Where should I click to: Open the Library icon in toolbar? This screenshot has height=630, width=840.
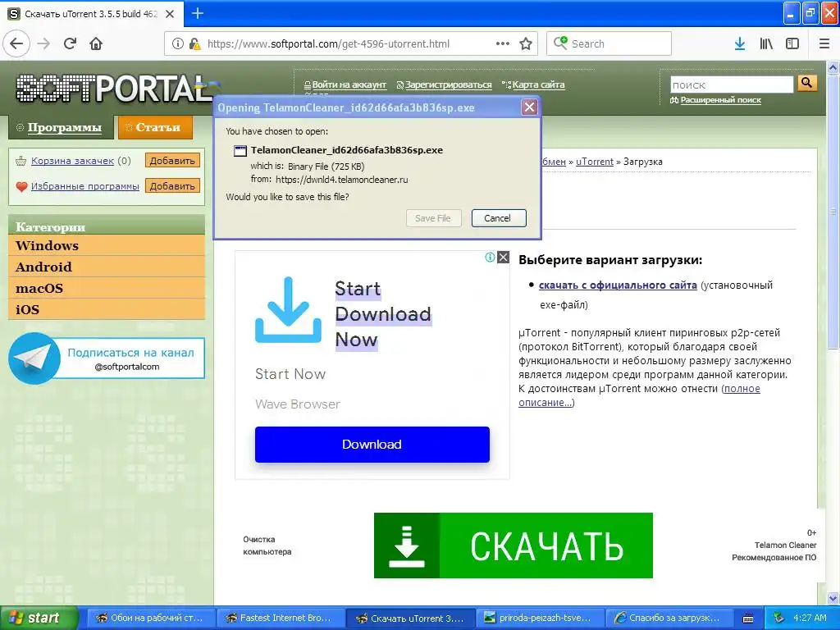pyautogui.click(x=766, y=43)
